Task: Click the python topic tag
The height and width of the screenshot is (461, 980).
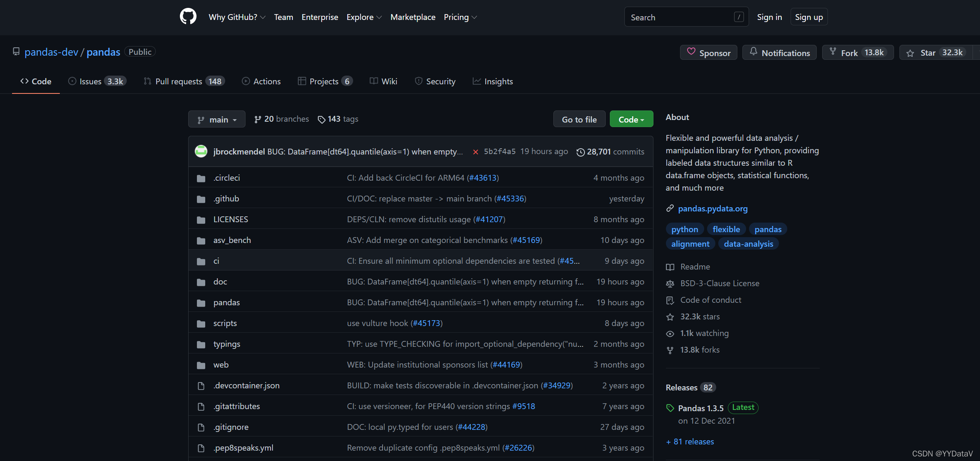Action: point(685,229)
